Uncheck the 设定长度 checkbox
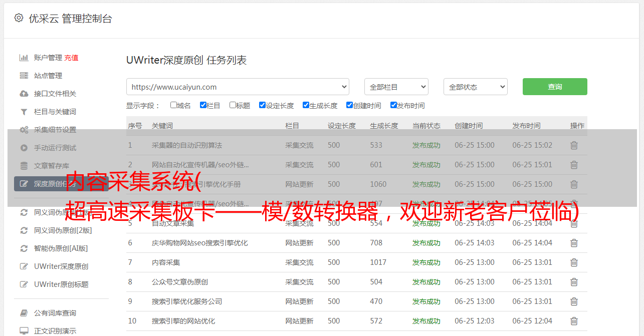644x336 pixels. click(x=262, y=105)
